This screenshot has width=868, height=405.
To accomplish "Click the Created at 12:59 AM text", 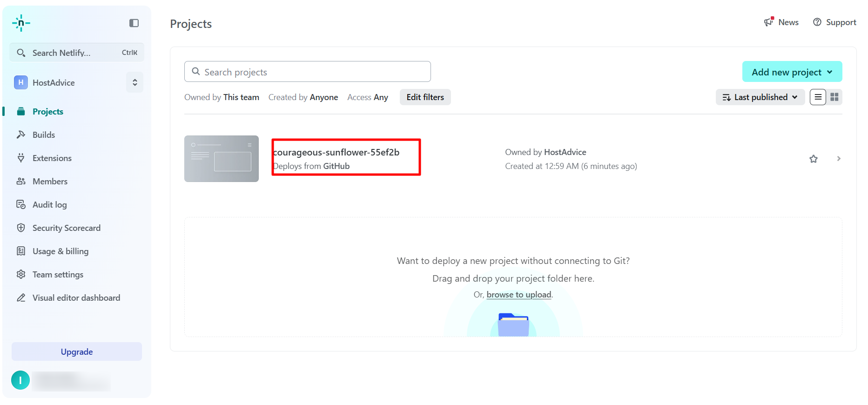I will click(571, 166).
